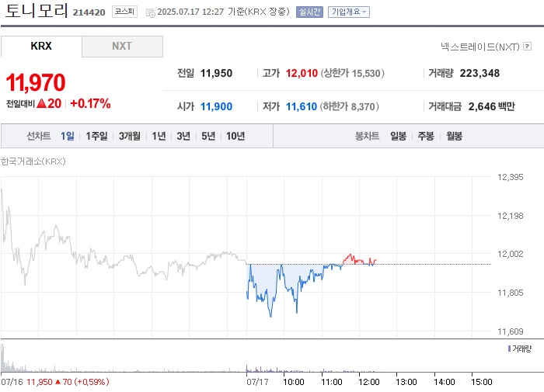The image size is (544, 392).
Task: Open the 넥스트레이드(NXT) link
Action: [479, 47]
